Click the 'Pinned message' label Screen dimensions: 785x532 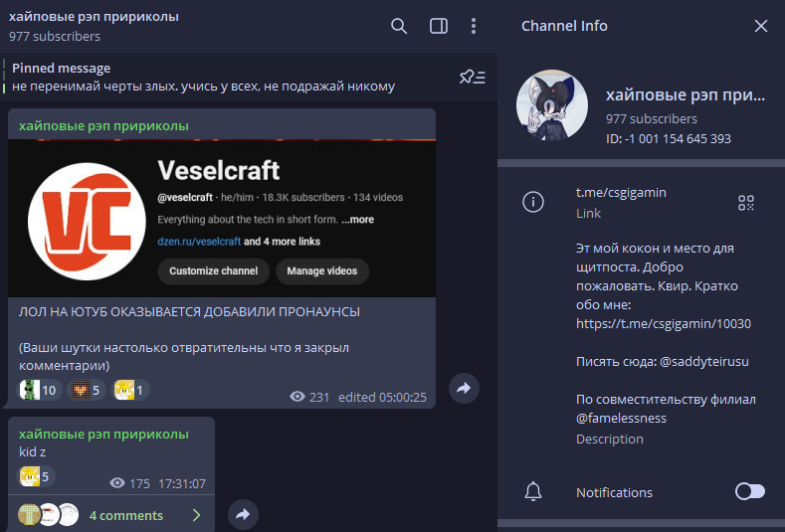61,68
